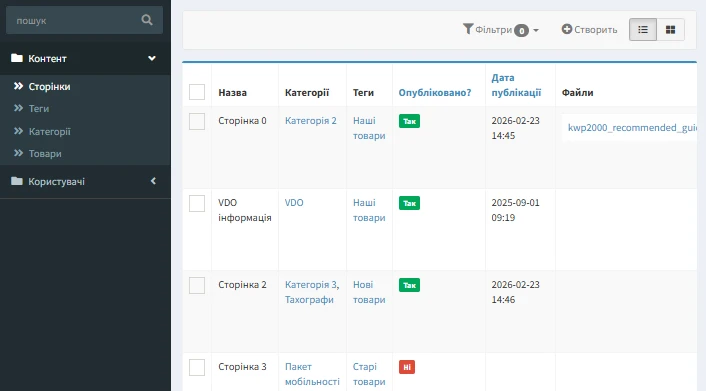Toggle the select-all checkbox in header
The image size is (706, 391).
197,92
